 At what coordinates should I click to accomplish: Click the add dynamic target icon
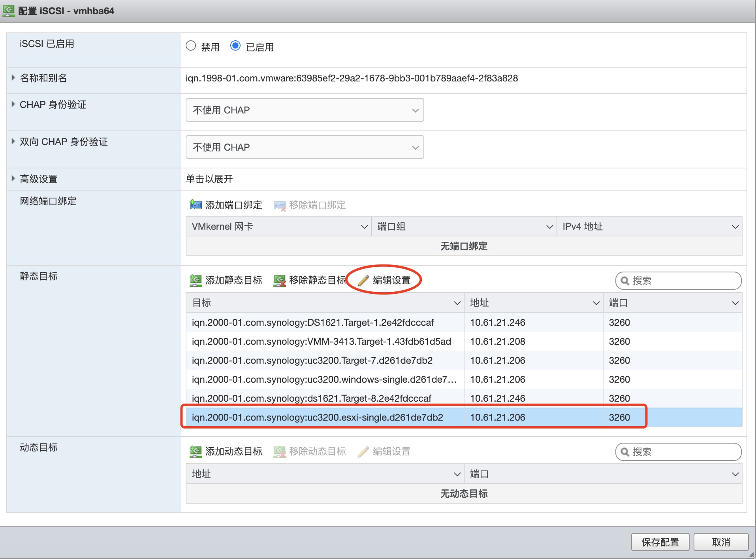pyautogui.click(x=196, y=451)
